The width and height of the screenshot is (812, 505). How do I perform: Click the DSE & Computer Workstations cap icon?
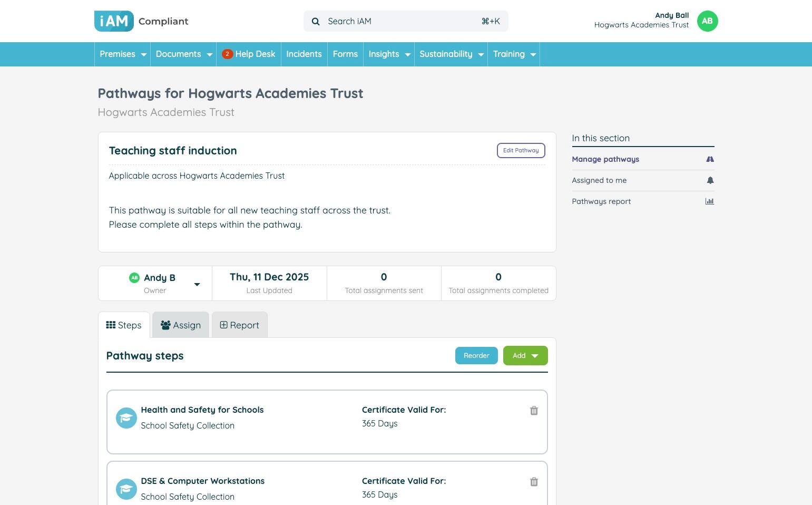(x=126, y=489)
